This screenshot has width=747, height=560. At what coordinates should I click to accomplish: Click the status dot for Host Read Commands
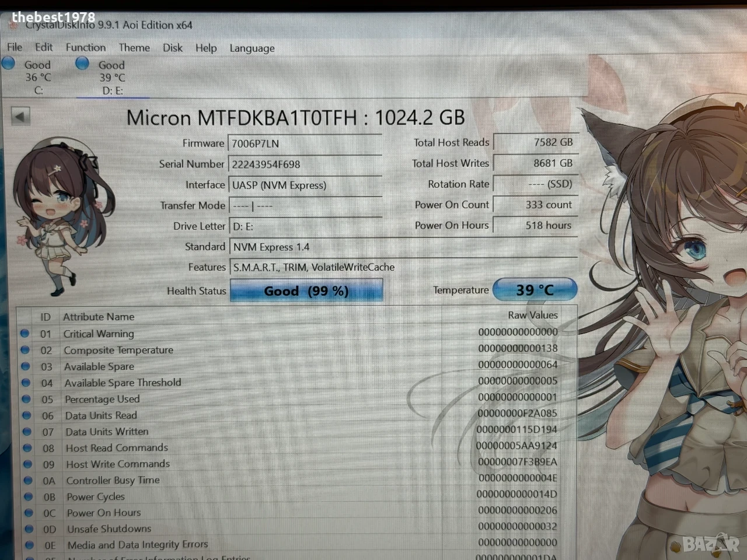click(x=27, y=448)
